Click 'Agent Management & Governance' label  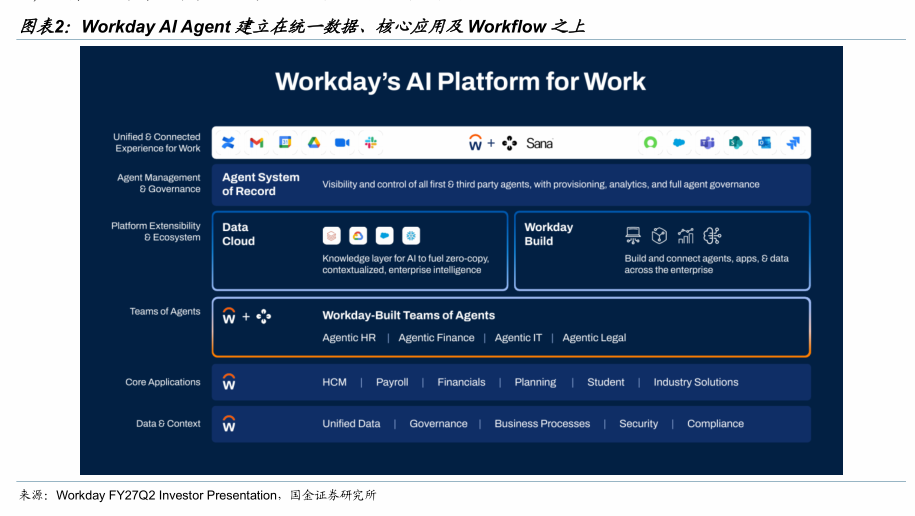(x=159, y=183)
